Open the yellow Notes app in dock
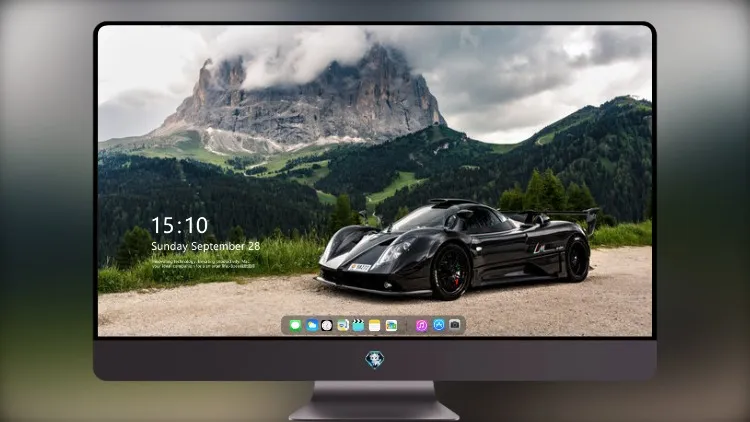750x422 pixels. tap(375, 325)
